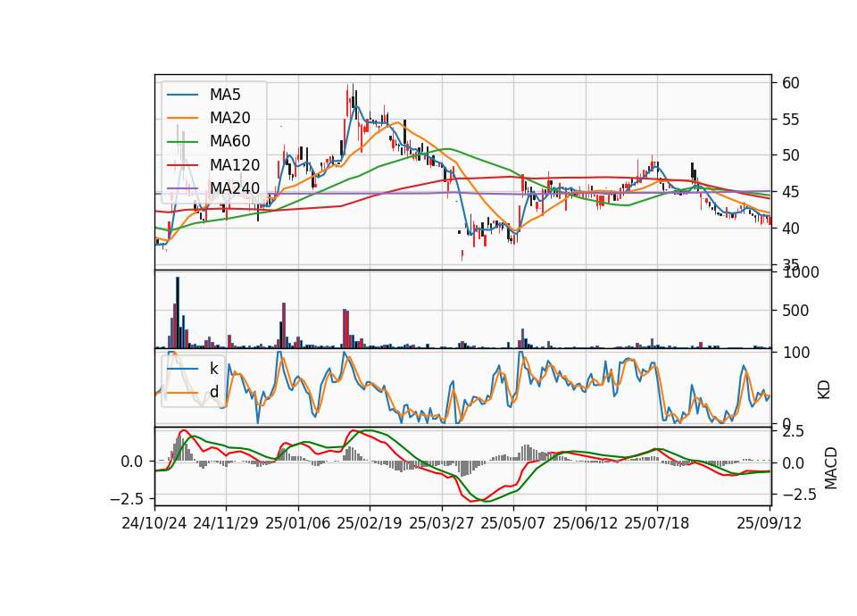Click the MA5 legend label
This screenshot has width=857, height=616.
[225, 95]
